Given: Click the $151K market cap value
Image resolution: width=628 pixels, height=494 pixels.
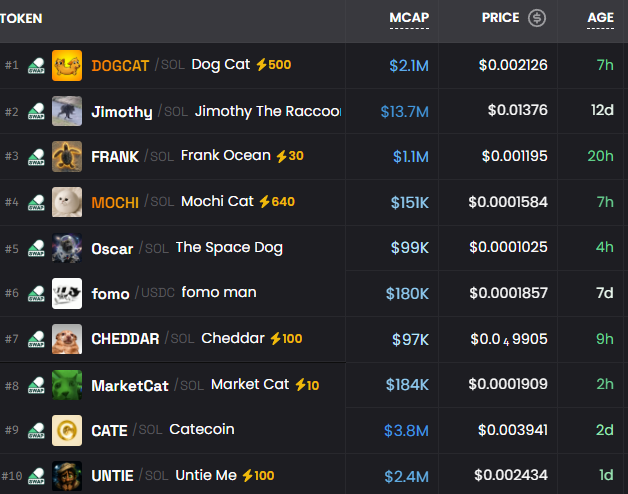Looking at the screenshot, I should 410,203.
